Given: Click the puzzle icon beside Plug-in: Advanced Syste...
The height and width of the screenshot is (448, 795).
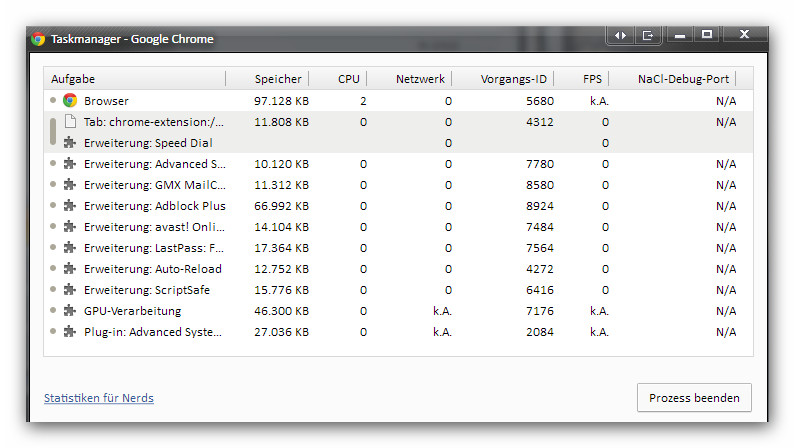Looking at the screenshot, I should [69, 332].
